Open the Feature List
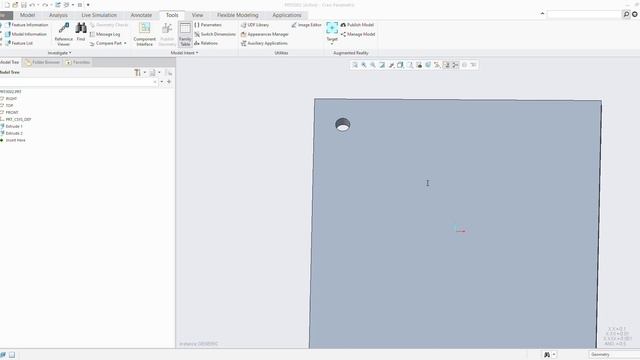The width and height of the screenshot is (640, 360). (x=19, y=43)
